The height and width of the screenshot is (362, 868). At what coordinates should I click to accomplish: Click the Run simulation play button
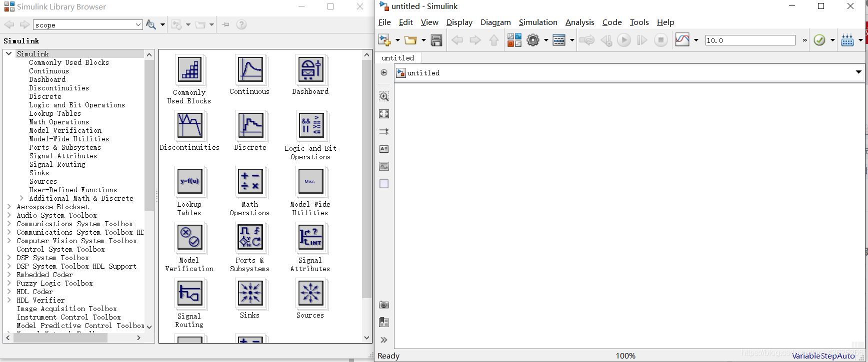[x=624, y=40]
